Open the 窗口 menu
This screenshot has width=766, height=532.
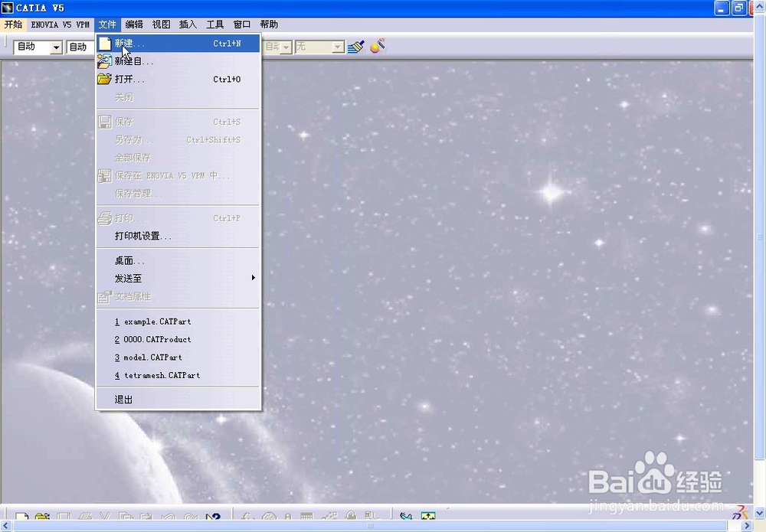click(242, 24)
